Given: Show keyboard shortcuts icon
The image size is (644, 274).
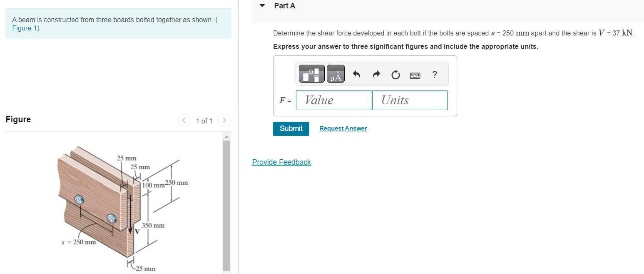Looking at the screenshot, I should click(415, 75).
